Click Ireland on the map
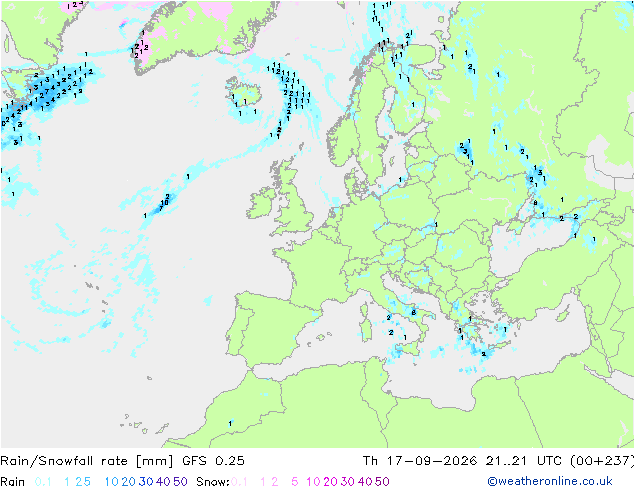Screen dimensions: 634x490 [x=262, y=202]
